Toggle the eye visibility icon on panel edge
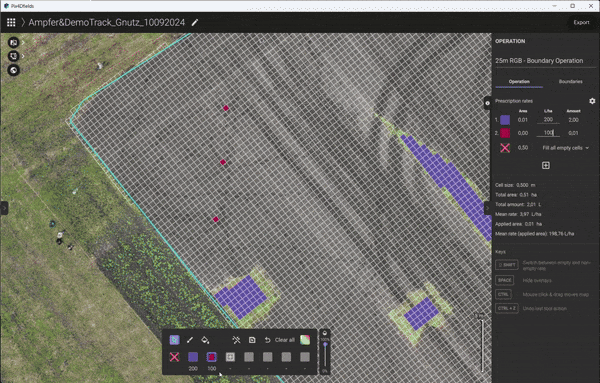The height and width of the screenshot is (383, 600). tap(488, 103)
